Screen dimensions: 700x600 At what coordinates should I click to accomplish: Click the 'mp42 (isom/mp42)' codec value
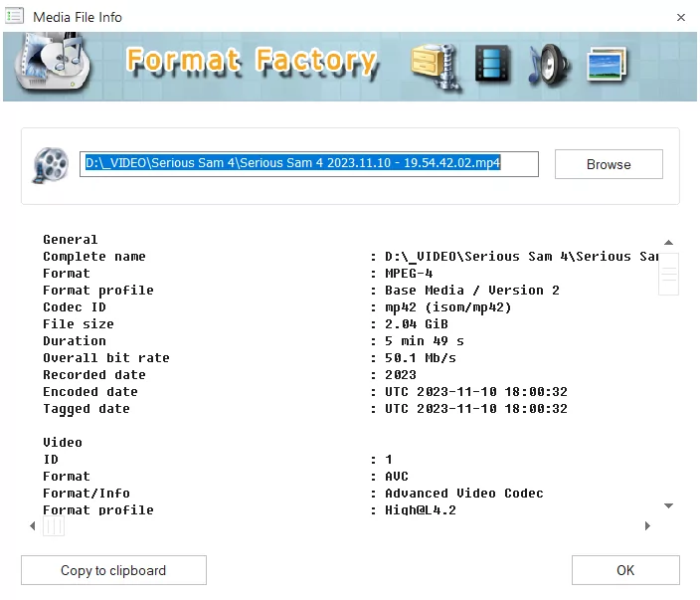(x=447, y=307)
